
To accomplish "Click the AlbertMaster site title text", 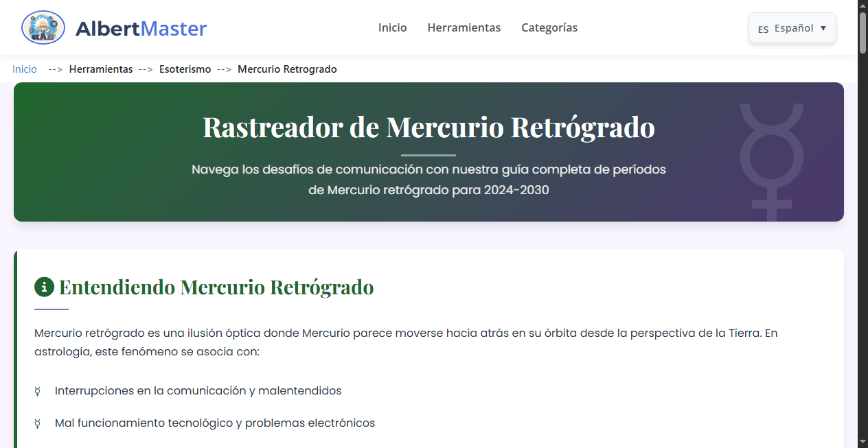I will pos(141,27).
